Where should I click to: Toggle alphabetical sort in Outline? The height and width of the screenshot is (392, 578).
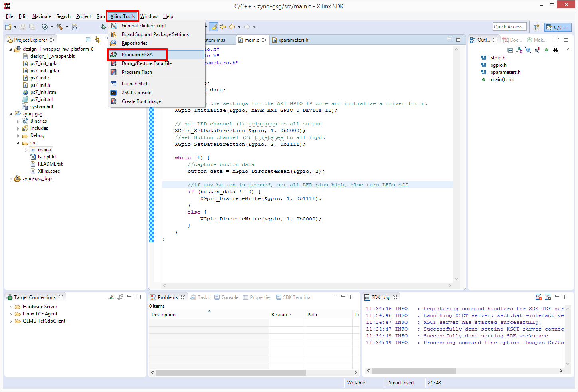pos(519,50)
